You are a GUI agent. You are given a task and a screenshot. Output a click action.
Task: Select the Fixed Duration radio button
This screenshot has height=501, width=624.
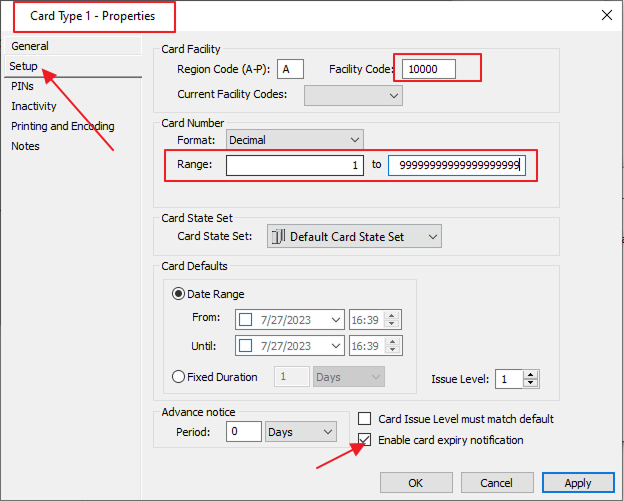click(179, 377)
